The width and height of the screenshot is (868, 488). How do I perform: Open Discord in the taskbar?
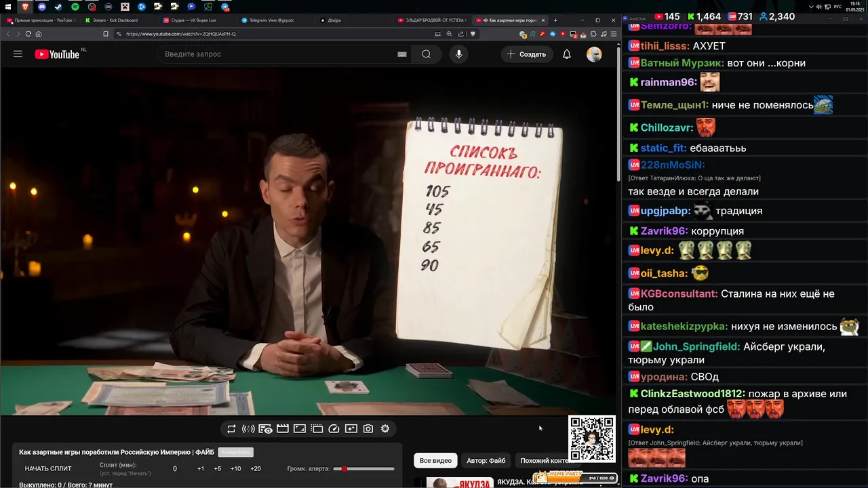pos(42,7)
